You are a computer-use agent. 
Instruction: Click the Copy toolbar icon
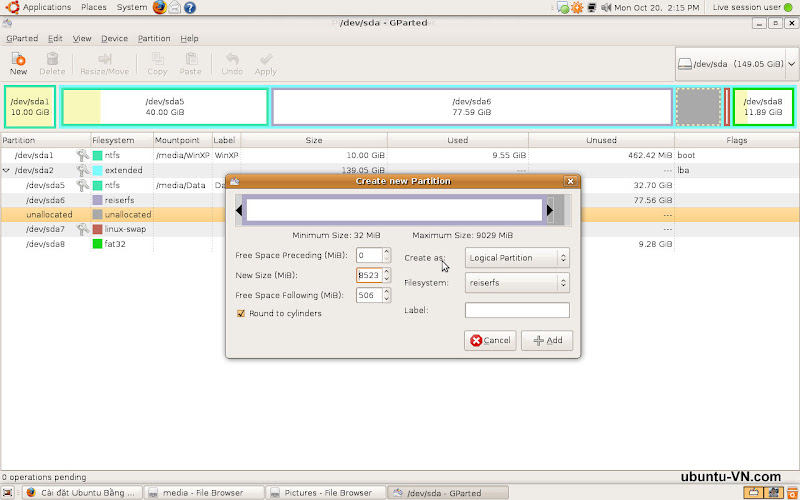(x=157, y=59)
